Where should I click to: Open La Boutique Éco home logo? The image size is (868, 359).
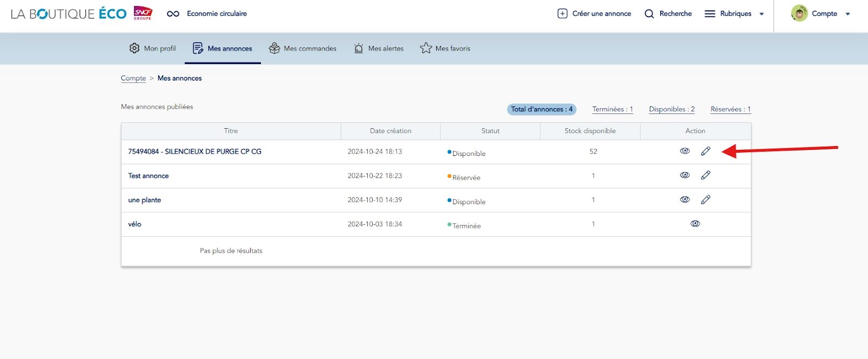pos(68,14)
